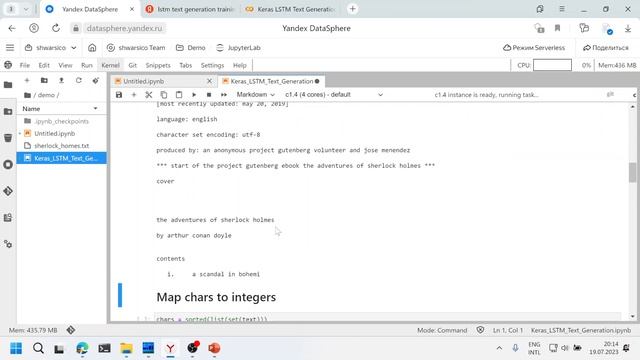
Task: Open the Run menu
Action: pos(87,65)
